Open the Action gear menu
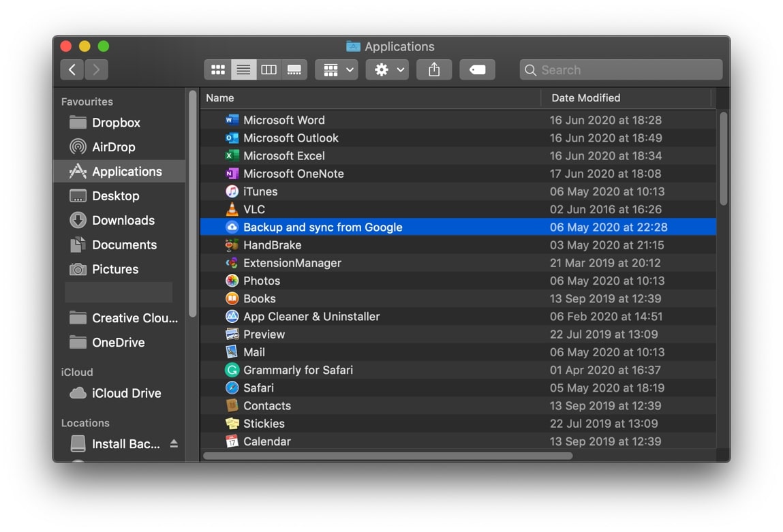 (386, 69)
